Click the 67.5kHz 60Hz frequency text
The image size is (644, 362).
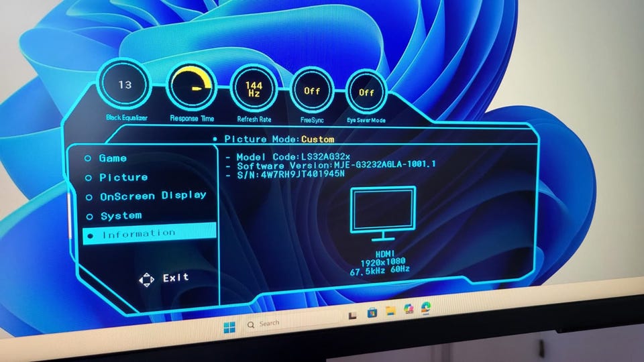380,270
